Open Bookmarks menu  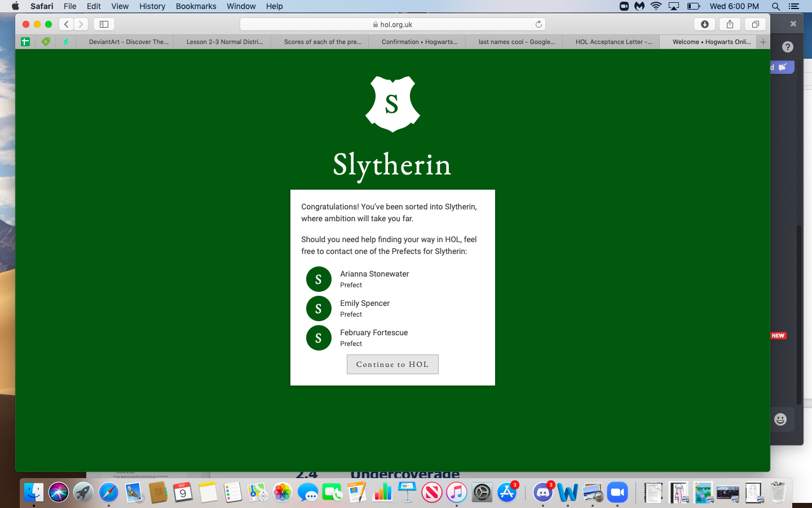(196, 6)
